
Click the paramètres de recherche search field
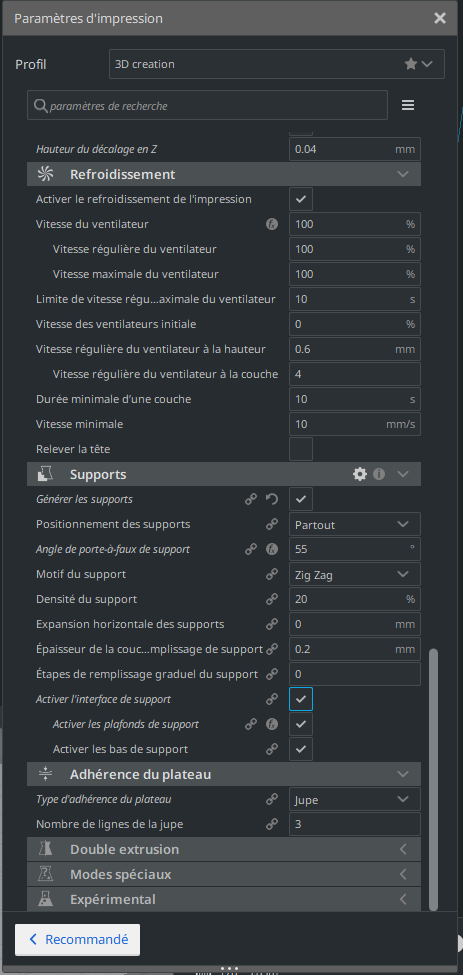tap(208, 106)
